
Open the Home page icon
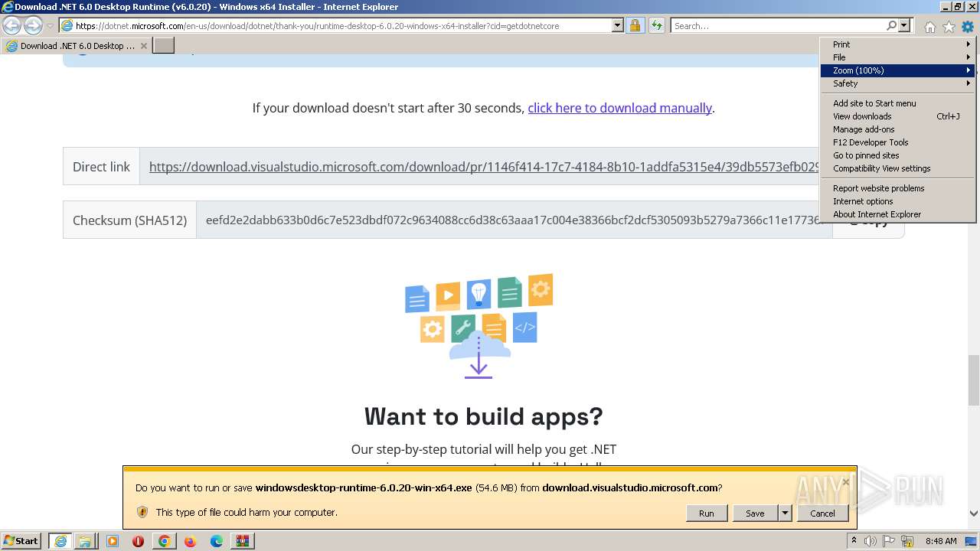click(x=929, y=27)
